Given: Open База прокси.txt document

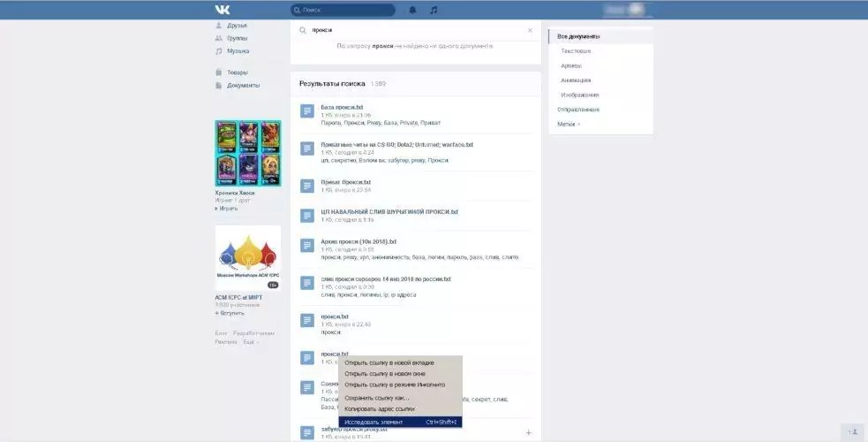Looking at the screenshot, I should tap(342, 108).
